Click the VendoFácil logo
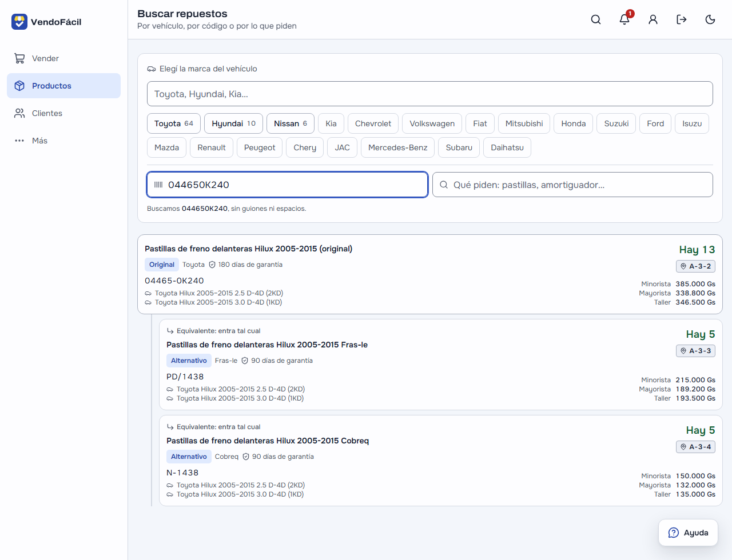The image size is (732, 560). [46, 22]
